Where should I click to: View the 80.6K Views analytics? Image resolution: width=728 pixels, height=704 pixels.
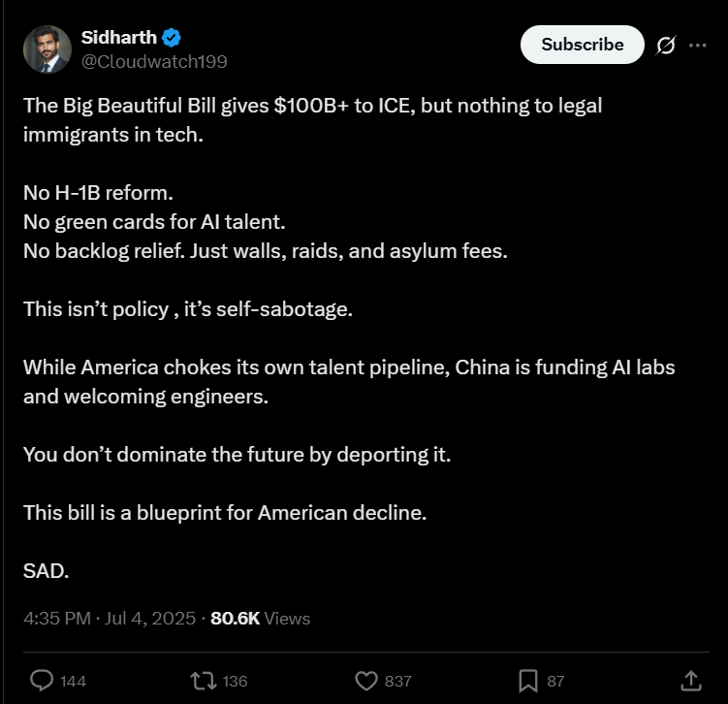[261, 619]
